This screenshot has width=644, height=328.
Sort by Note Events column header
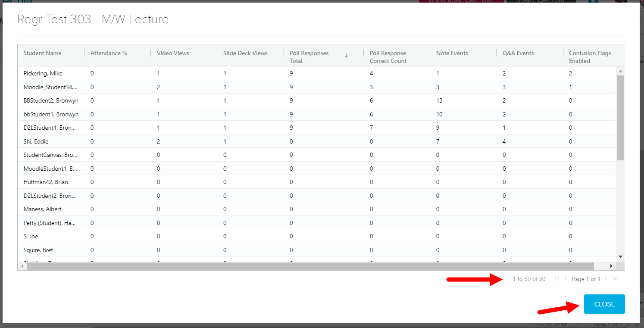tap(452, 53)
